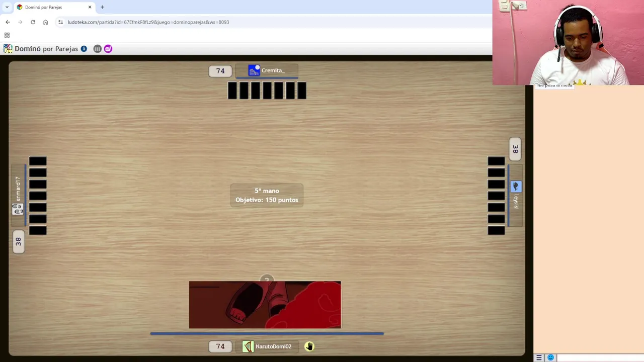
Task: Focus the chat message input field
Action: click(x=600, y=357)
